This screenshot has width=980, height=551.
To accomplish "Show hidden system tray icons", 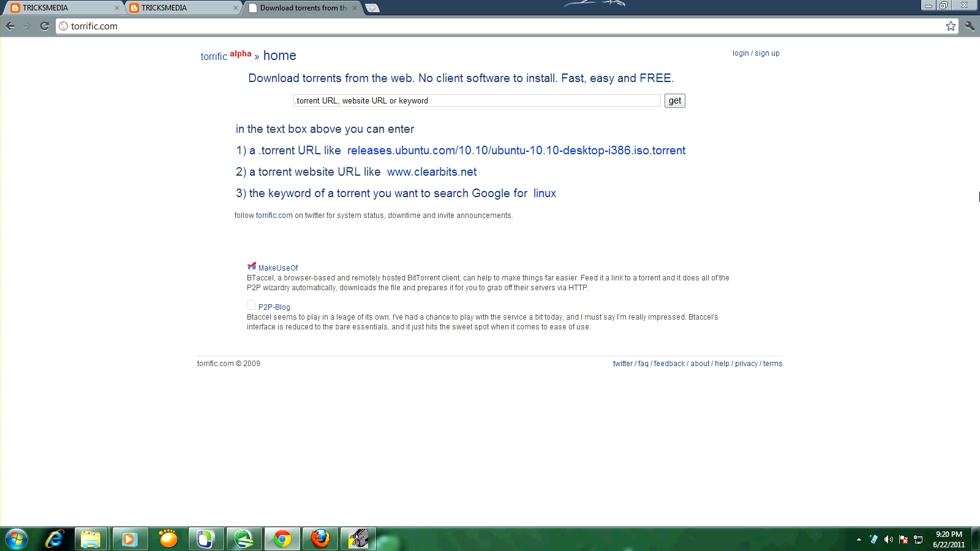I will coord(859,539).
